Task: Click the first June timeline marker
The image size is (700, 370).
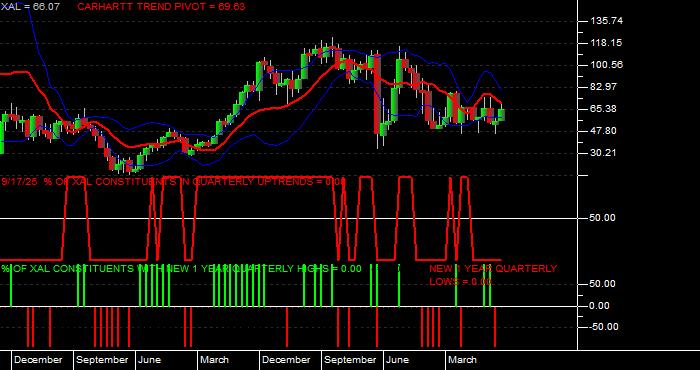Action: pyautogui.click(x=149, y=360)
